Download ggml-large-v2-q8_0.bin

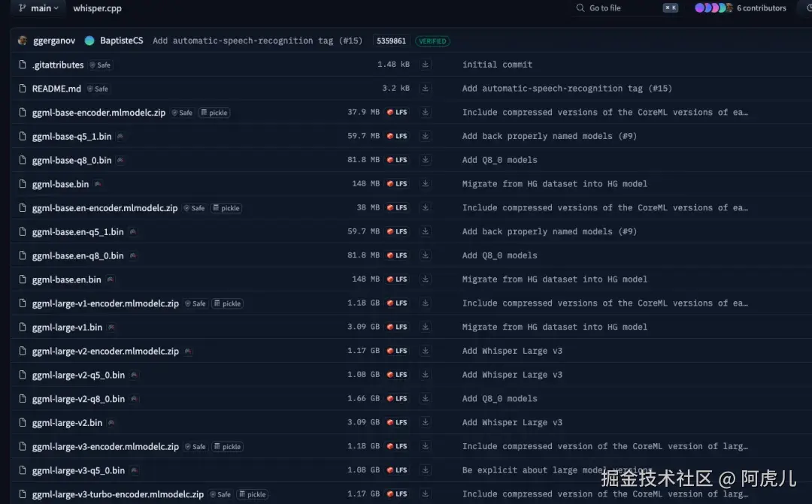(425, 398)
